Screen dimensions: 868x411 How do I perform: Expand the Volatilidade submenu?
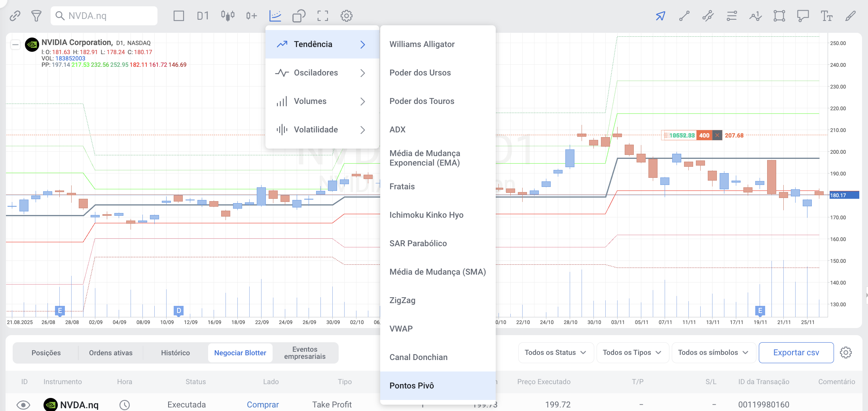(322, 130)
